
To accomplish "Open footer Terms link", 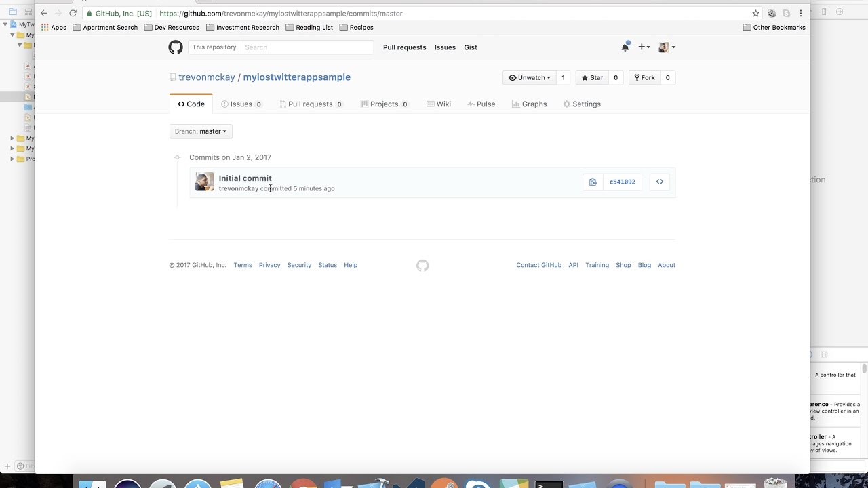I will (x=243, y=265).
